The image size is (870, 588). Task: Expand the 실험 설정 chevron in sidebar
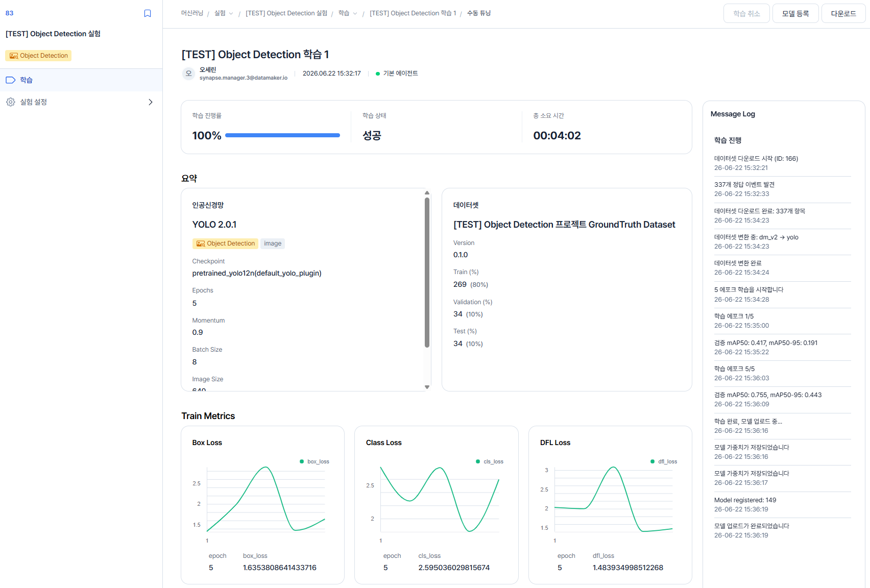click(151, 102)
